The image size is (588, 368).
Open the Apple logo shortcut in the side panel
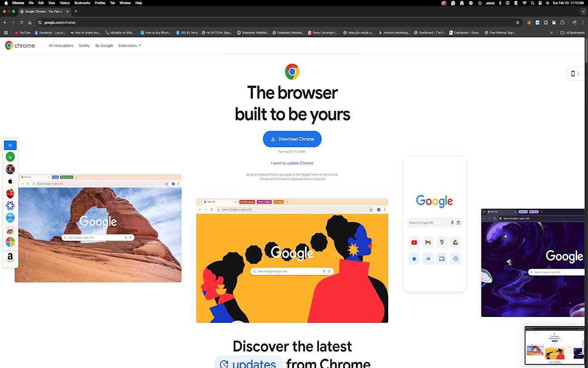pyautogui.click(x=10, y=181)
